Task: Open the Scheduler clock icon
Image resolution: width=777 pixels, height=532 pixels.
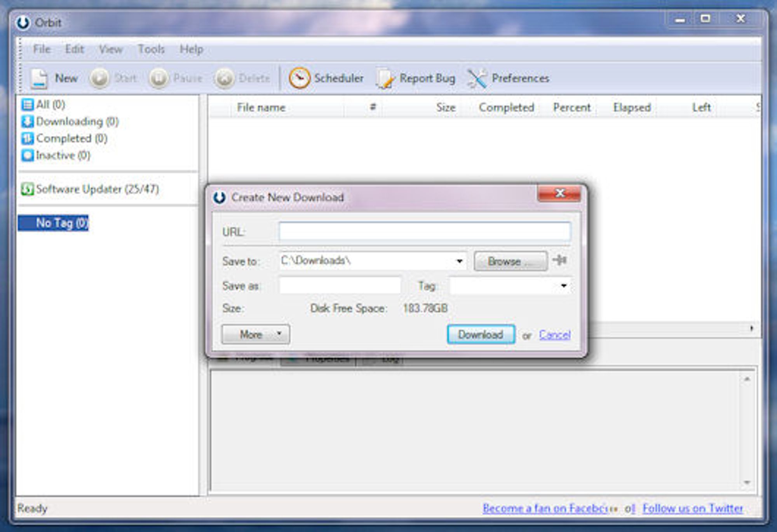Action: (299, 78)
